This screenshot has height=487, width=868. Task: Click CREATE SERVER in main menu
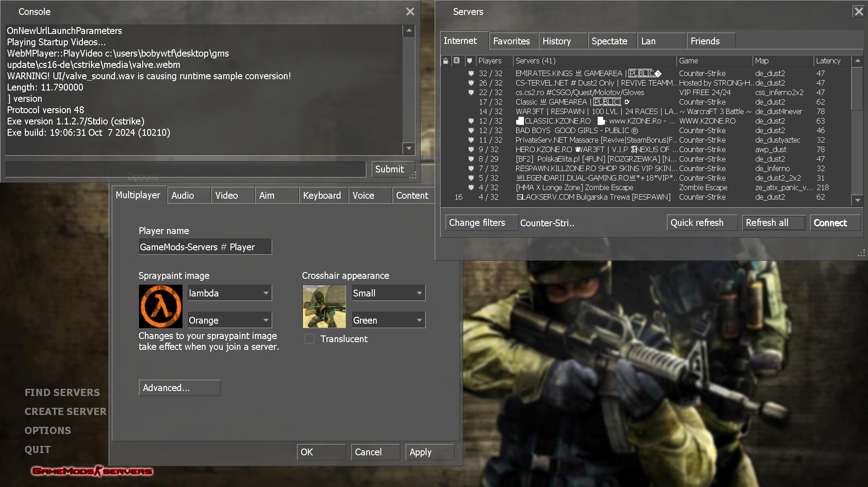tap(66, 411)
